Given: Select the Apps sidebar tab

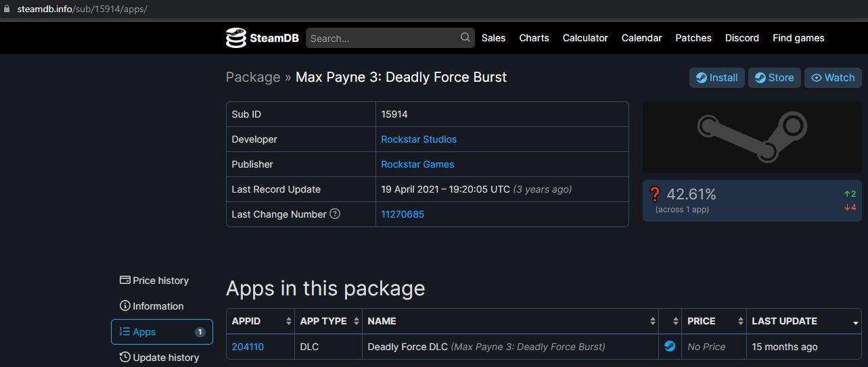Looking at the screenshot, I should point(162,332).
